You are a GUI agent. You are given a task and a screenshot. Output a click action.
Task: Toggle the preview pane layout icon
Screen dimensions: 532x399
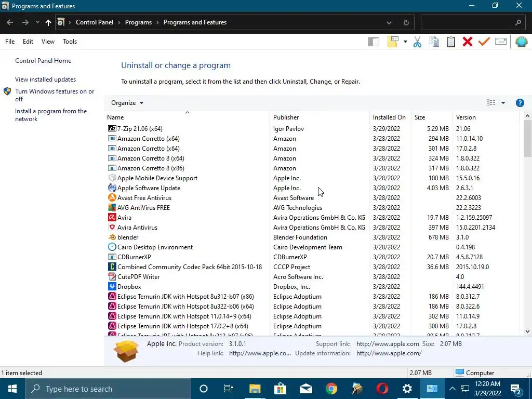pyautogui.click(x=373, y=42)
